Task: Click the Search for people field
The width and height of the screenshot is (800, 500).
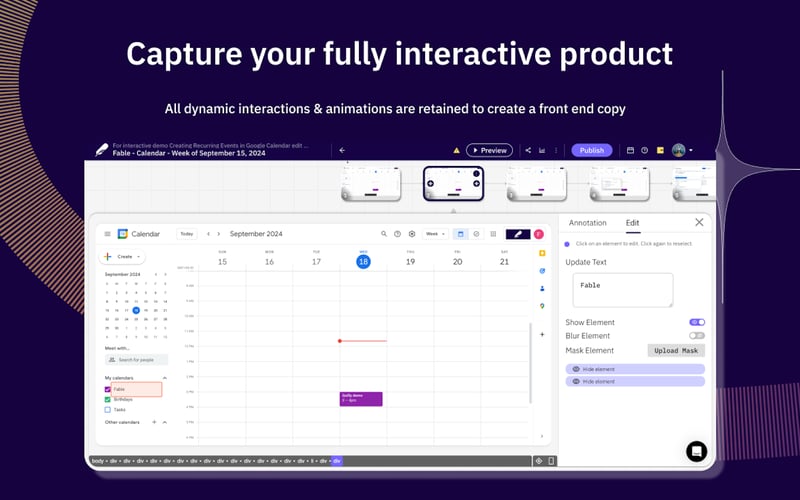Action: point(136,360)
